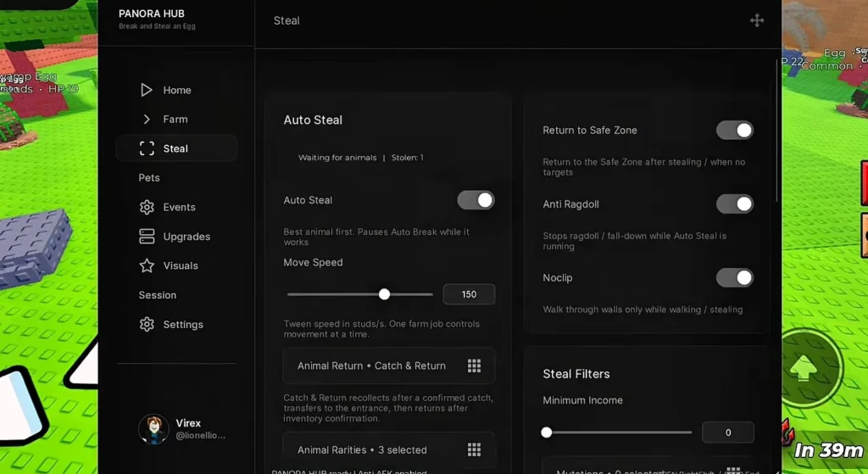The width and height of the screenshot is (868, 474).
Task: Click the Home play-triangle icon
Action: (x=146, y=90)
